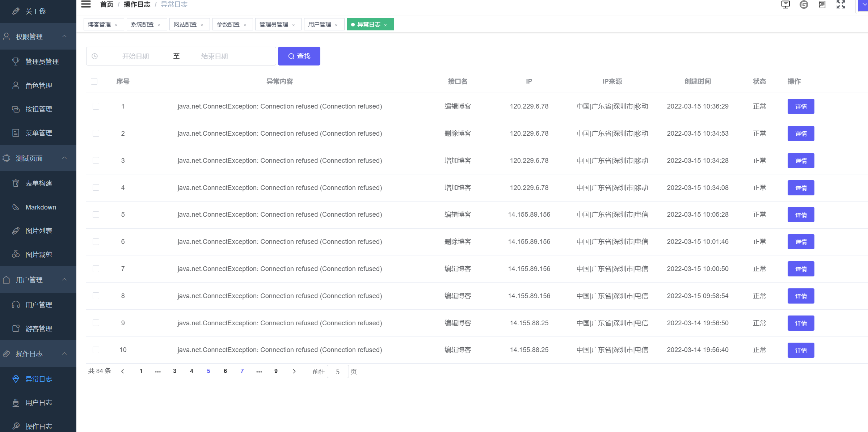868x432 pixels.
Task: Collapse the 权限管理 sidebar group
Action: pos(64,37)
